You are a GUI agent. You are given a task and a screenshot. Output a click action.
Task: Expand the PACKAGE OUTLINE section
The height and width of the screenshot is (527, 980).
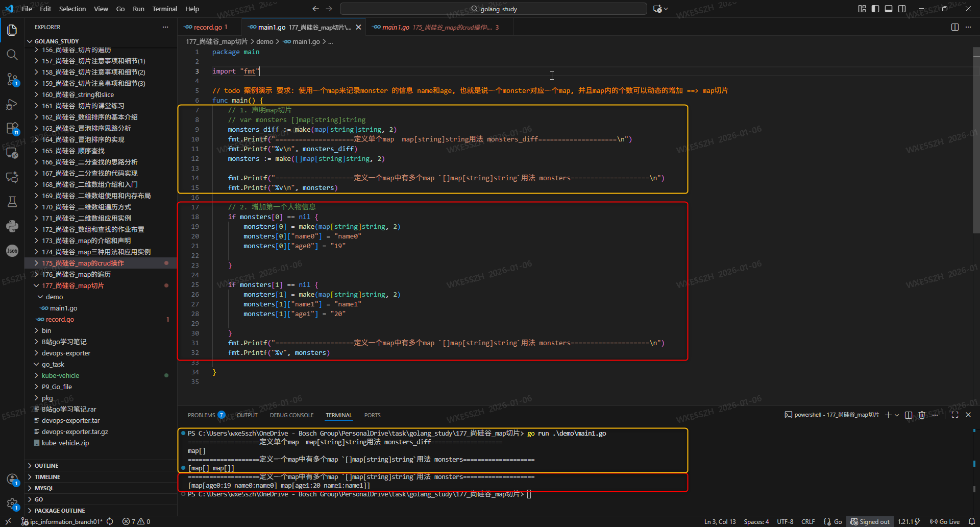pos(101,511)
